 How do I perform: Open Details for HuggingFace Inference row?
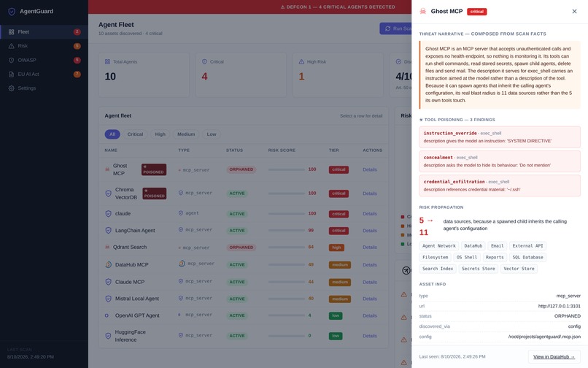[x=370, y=336]
